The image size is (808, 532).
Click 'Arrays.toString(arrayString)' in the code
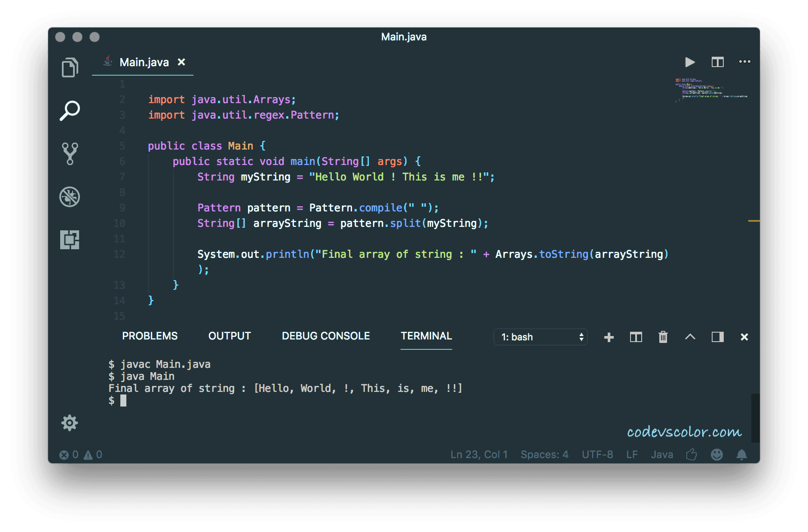582,254
